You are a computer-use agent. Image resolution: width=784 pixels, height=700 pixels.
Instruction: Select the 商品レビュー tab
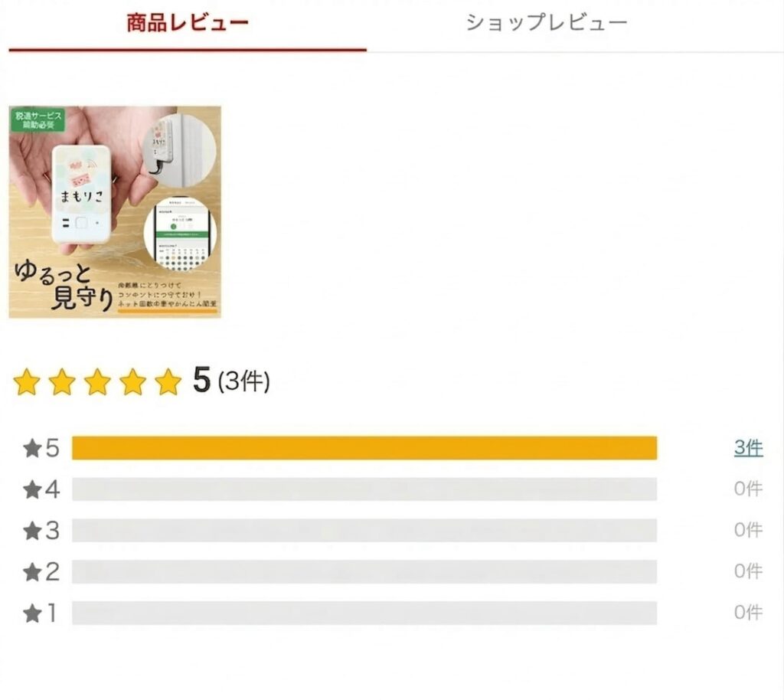187,23
